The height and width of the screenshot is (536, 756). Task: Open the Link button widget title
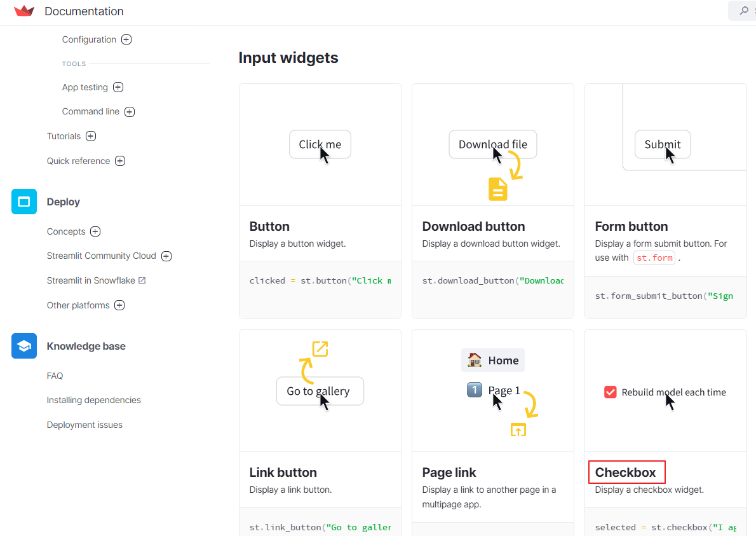coord(283,472)
